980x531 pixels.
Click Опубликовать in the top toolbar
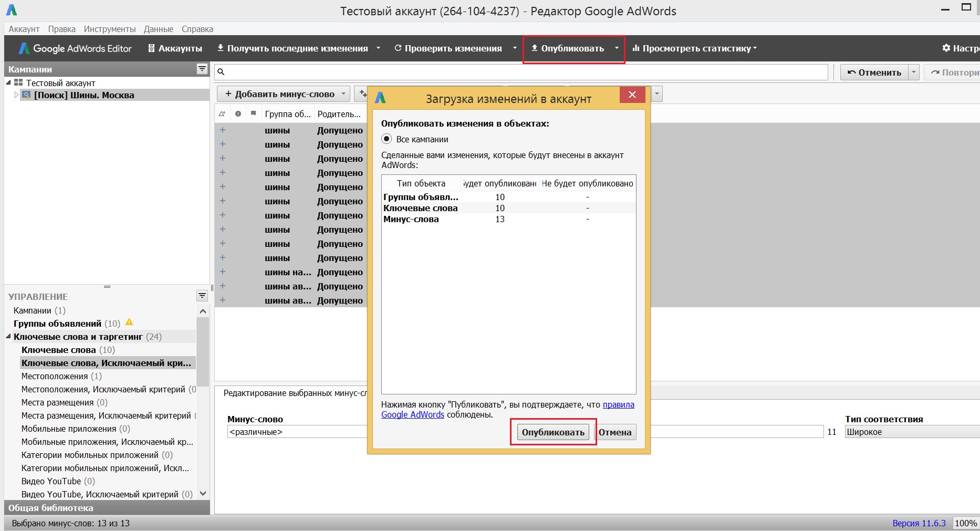(568, 48)
